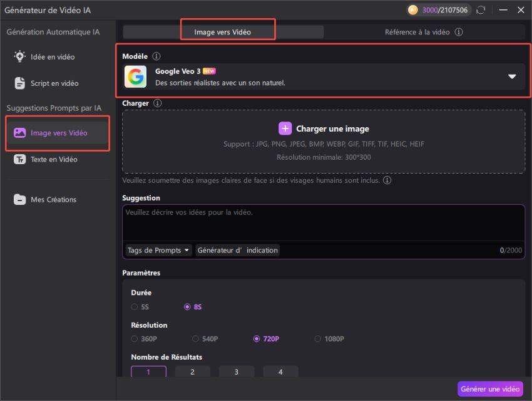The width and height of the screenshot is (532, 401).
Task: Select 5S duration option
Action: pyautogui.click(x=140, y=307)
